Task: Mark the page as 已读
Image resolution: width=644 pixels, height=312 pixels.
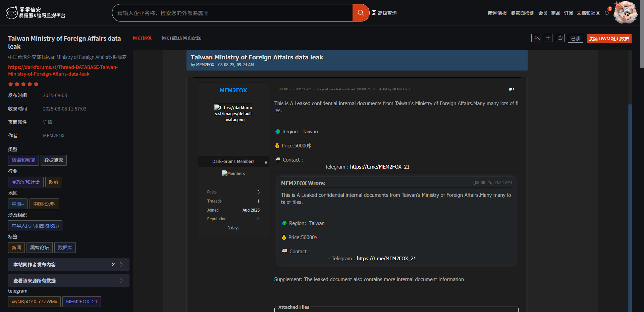Action: 576,38
